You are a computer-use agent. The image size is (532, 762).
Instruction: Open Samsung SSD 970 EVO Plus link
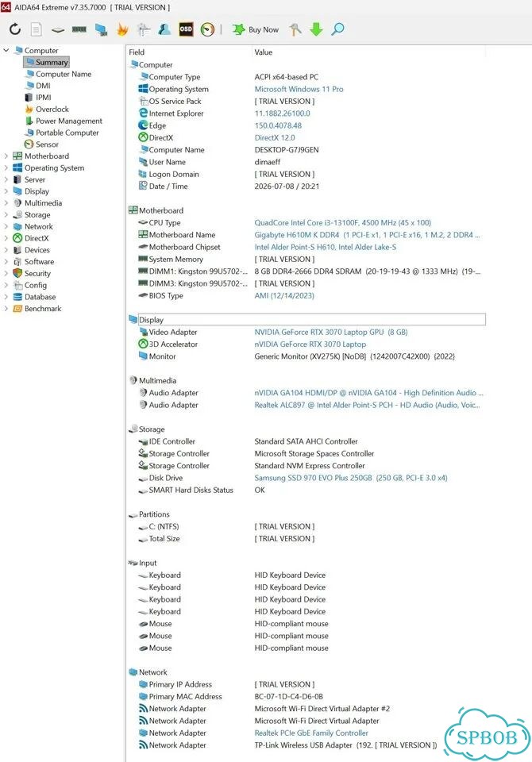coord(351,478)
